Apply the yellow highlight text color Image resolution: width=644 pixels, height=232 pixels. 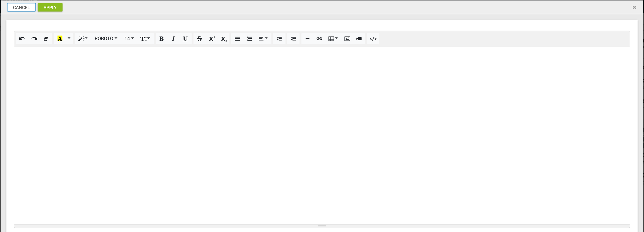(60, 39)
